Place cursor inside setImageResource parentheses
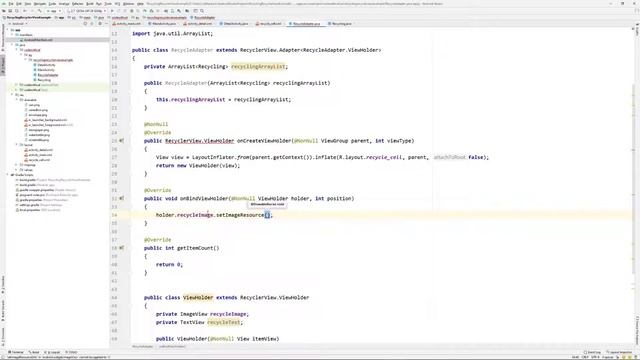Viewport: 640px width, 360px height. [267, 215]
